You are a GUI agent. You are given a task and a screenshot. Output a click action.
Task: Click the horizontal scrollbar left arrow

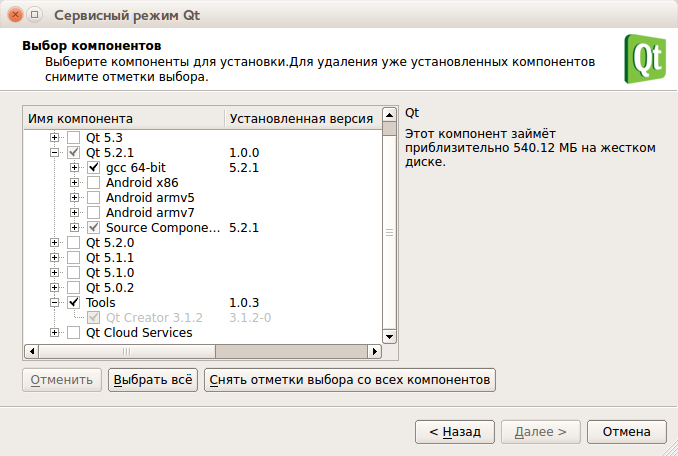click(x=32, y=351)
